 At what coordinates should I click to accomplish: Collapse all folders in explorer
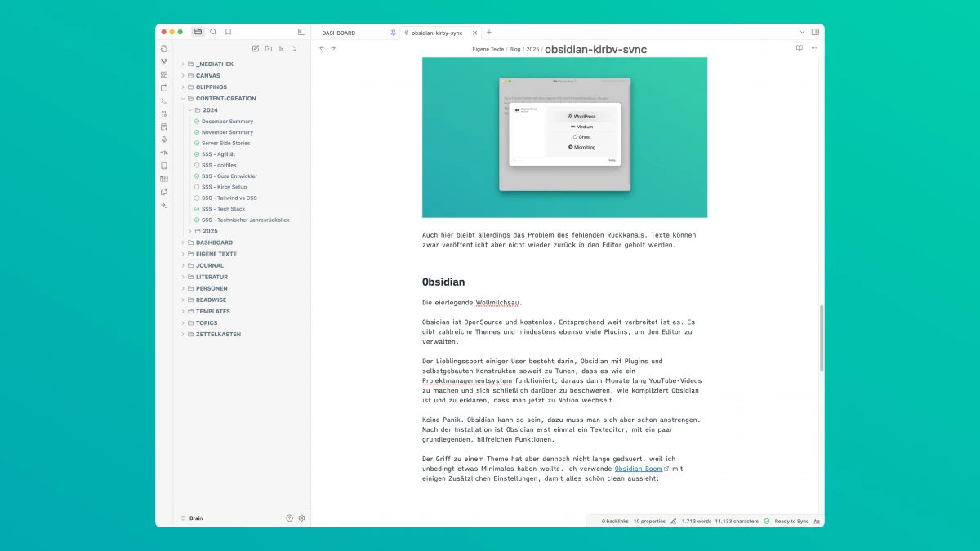(295, 49)
